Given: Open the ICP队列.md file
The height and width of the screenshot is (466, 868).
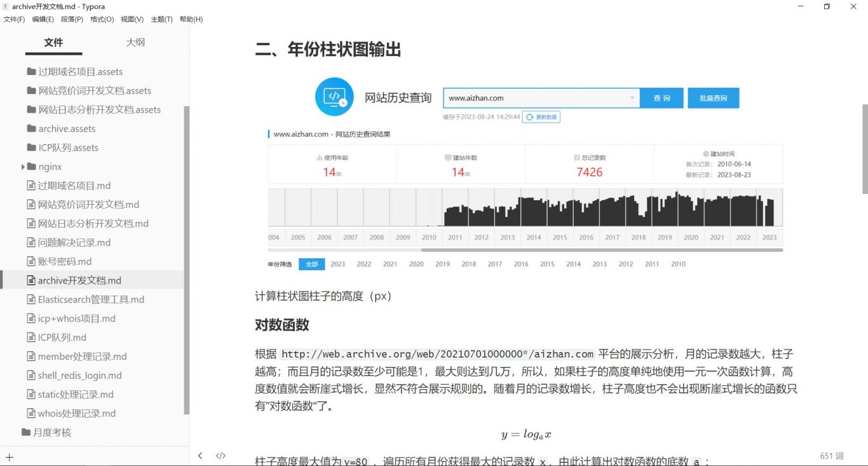Looking at the screenshot, I should point(62,338).
